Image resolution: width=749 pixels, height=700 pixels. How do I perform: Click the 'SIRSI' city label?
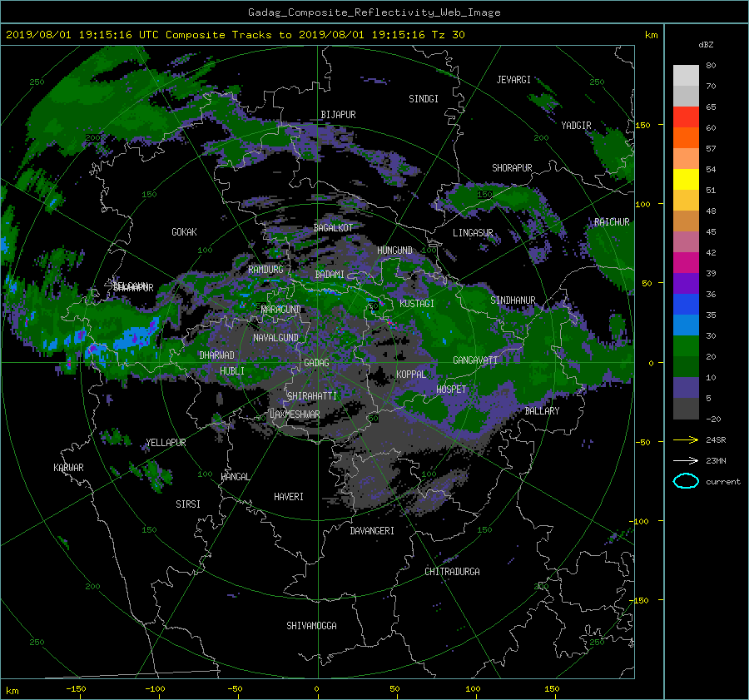[188, 504]
